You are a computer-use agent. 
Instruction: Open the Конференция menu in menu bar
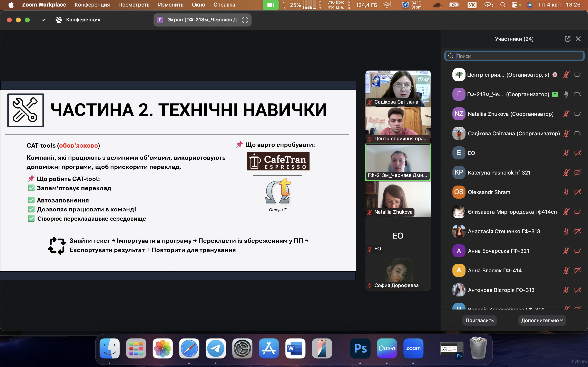[92, 5]
